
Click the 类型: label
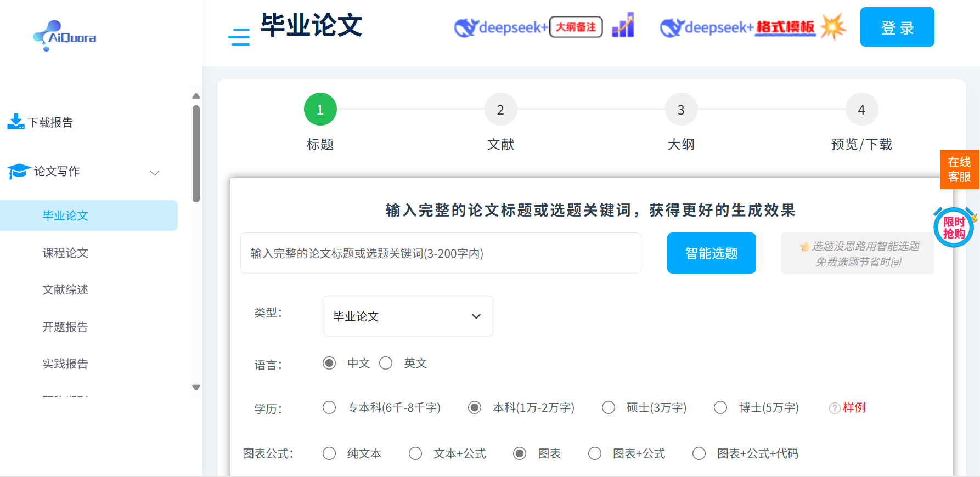(x=268, y=313)
